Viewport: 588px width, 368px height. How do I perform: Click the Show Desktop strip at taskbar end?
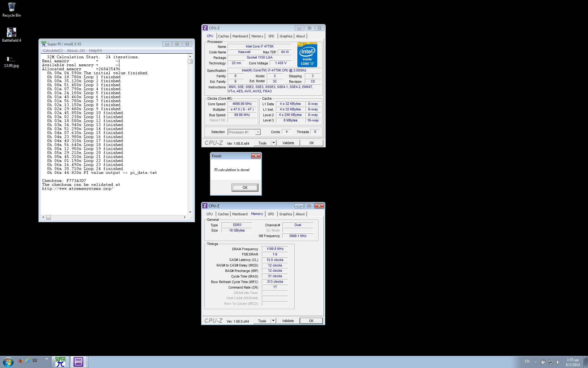click(586, 362)
